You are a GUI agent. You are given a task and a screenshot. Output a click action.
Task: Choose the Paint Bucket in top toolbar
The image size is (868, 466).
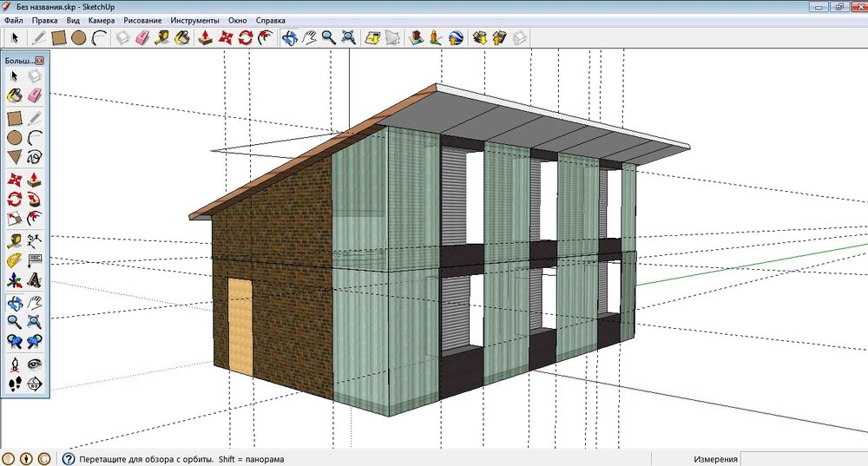pos(182,37)
